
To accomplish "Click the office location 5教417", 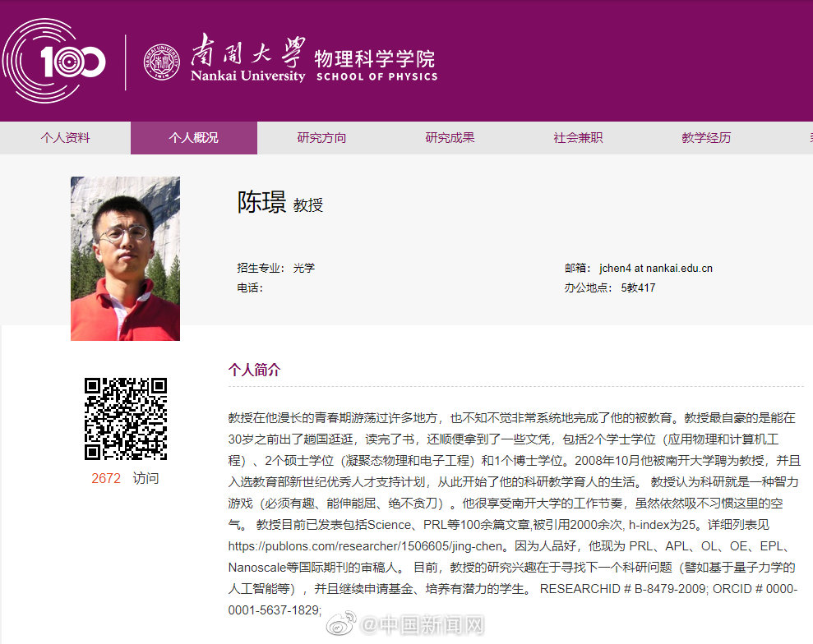I will click(638, 288).
